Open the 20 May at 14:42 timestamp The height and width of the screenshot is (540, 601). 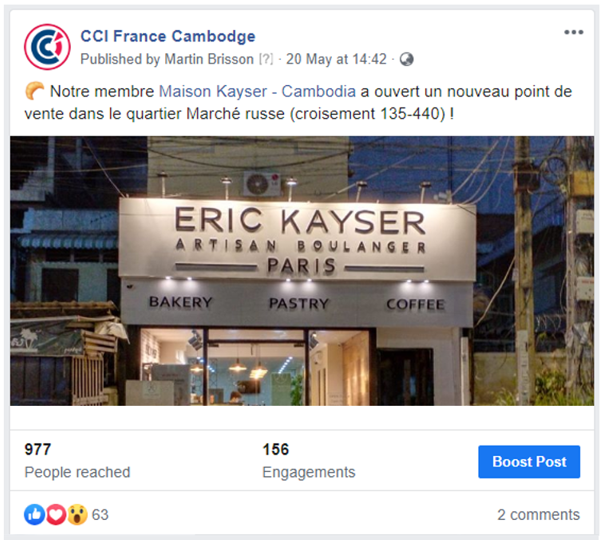click(x=336, y=59)
